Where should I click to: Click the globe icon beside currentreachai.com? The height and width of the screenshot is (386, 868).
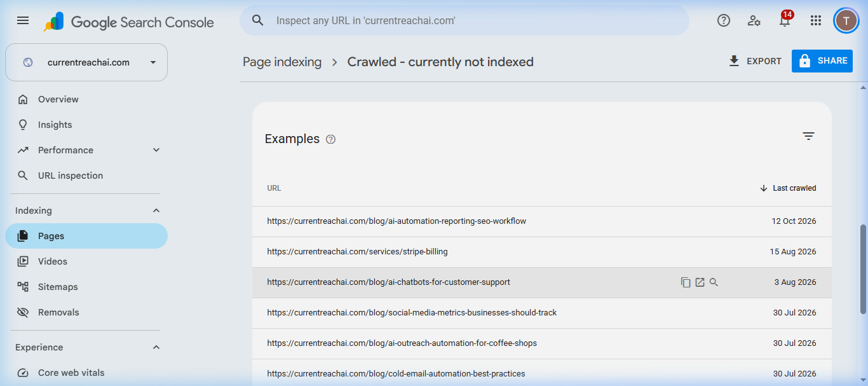(28, 62)
